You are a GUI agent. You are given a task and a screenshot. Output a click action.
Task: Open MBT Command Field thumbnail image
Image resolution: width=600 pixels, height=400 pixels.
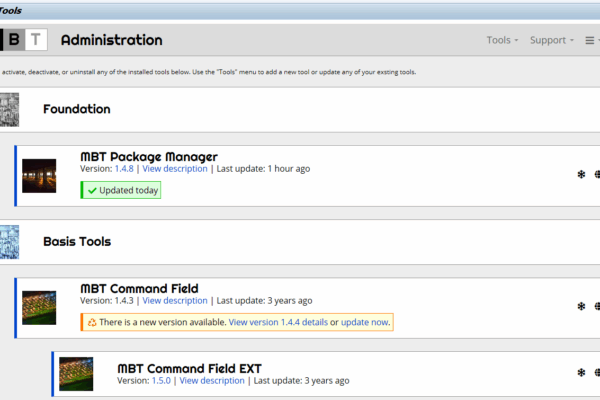39,308
